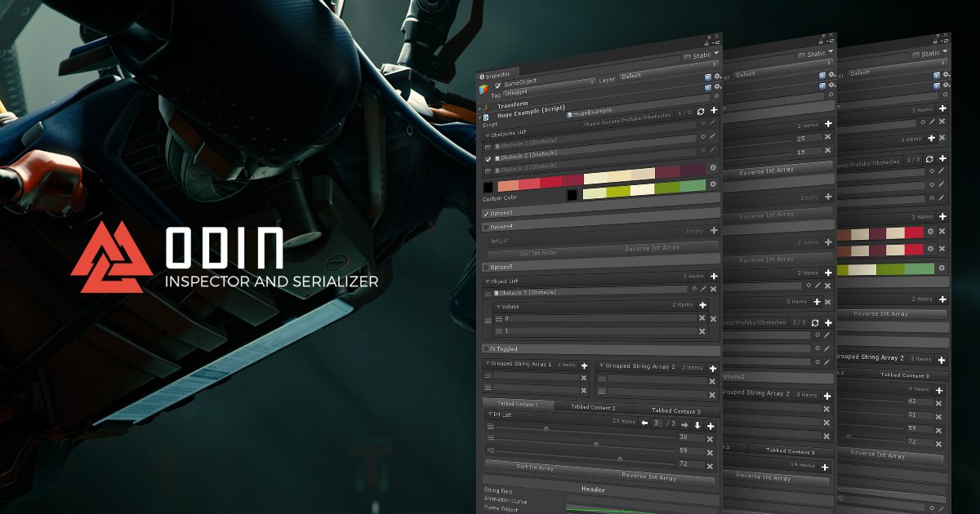The image size is (980, 514).
Task: Click drag handle of value 0 row
Action: pyautogui.click(x=499, y=319)
